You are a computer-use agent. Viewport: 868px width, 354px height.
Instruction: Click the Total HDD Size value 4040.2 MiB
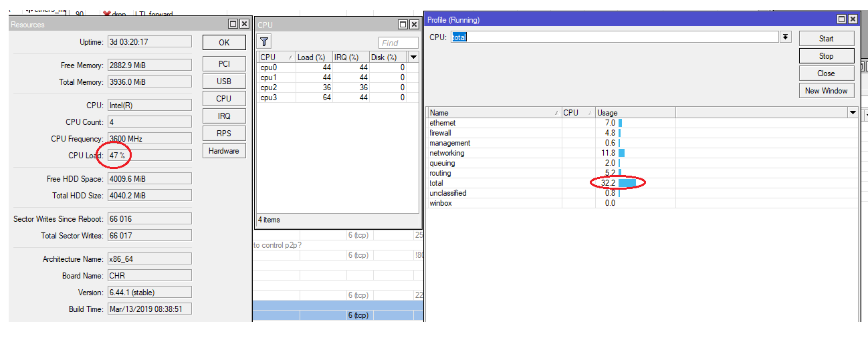tap(150, 196)
